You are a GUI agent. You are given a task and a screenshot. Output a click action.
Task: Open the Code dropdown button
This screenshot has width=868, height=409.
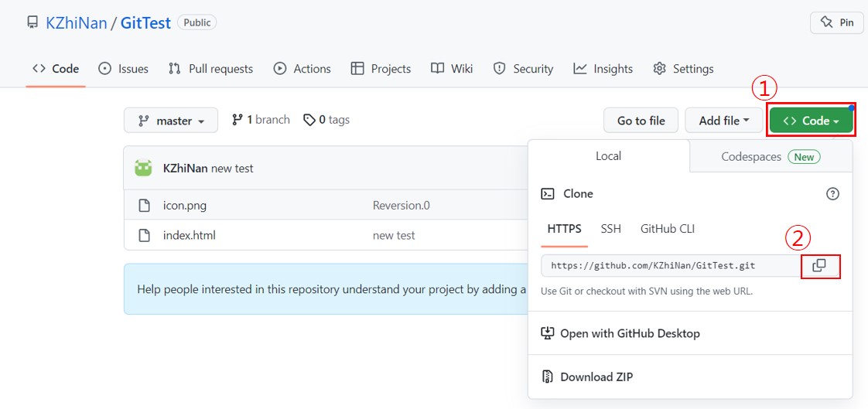tap(811, 121)
